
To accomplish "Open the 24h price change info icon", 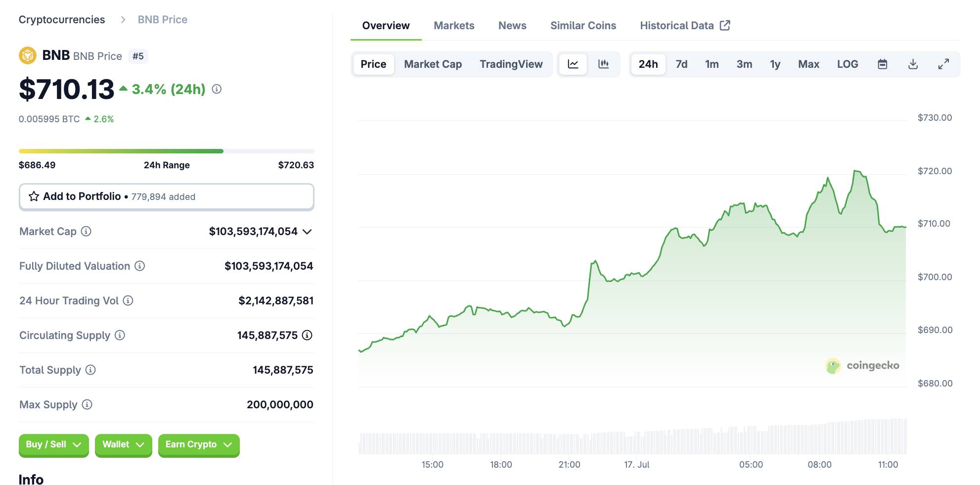I will tap(217, 89).
